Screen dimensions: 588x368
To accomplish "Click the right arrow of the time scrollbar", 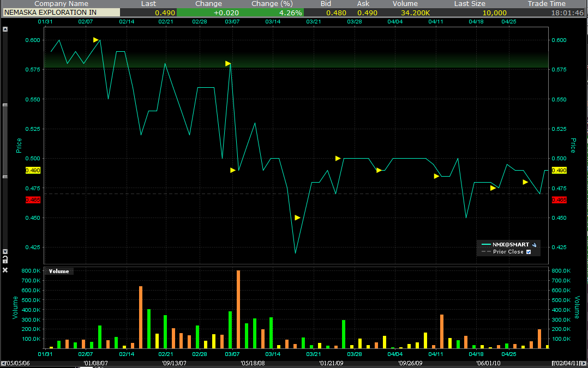I will (585, 362).
